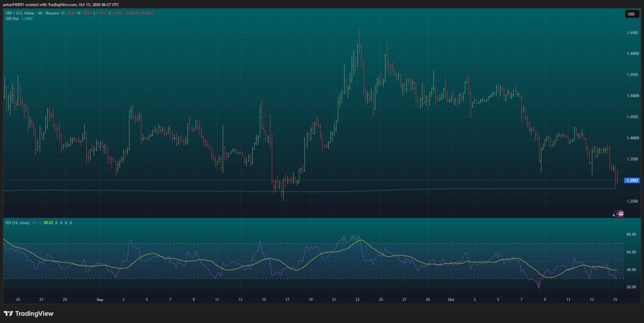644x323 pixels.
Task: Click the 1.4500 price axis label
Action: tap(631, 117)
